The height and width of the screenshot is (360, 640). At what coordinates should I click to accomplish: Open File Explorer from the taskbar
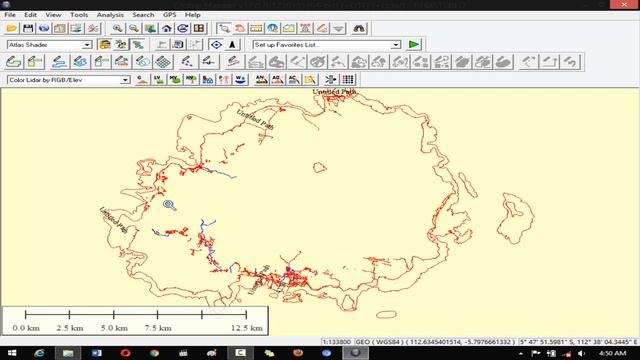point(68,353)
